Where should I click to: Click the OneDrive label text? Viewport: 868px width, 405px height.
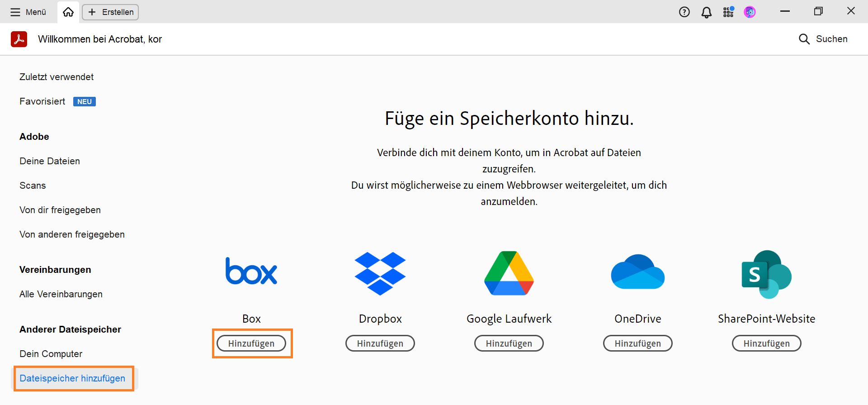[x=638, y=319]
